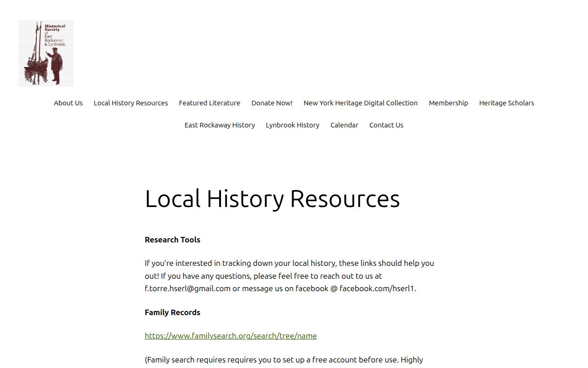Open the About Us menu item
Image resolution: width=588 pixels, height=368 pixels.
pyautogui.click(x=68, y=103)
